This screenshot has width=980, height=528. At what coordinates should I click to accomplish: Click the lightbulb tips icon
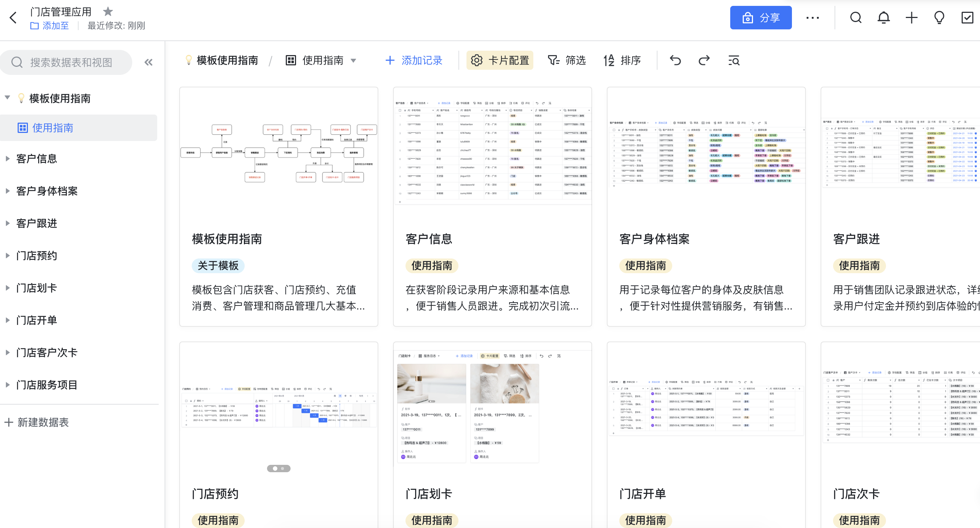pyautogui.click(x=939, y=18)
